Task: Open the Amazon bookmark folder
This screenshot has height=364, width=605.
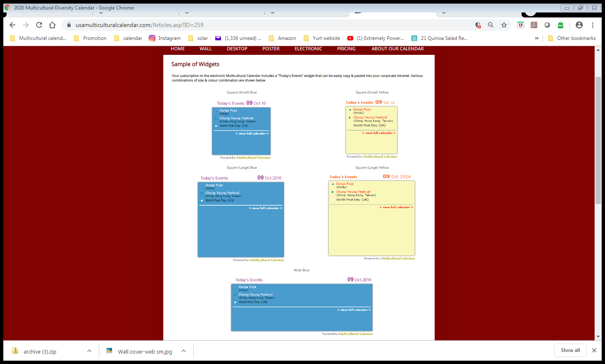Action: [x=283, y=38]
